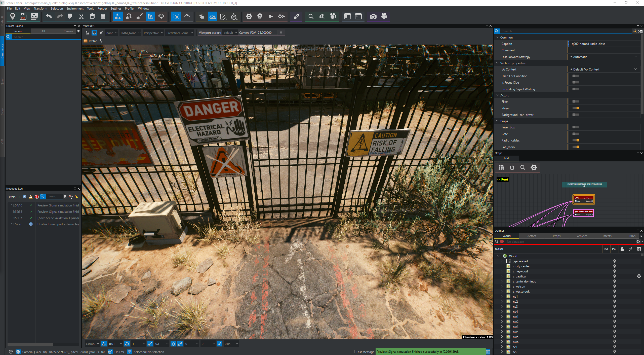Click the Root breadcrumb in Graph

tap(503, 180)
